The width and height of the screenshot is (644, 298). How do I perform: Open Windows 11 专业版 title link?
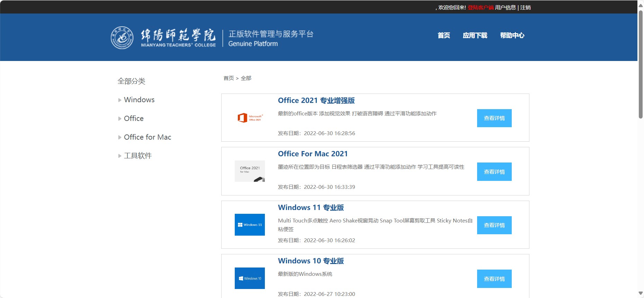tap(311, 208)
